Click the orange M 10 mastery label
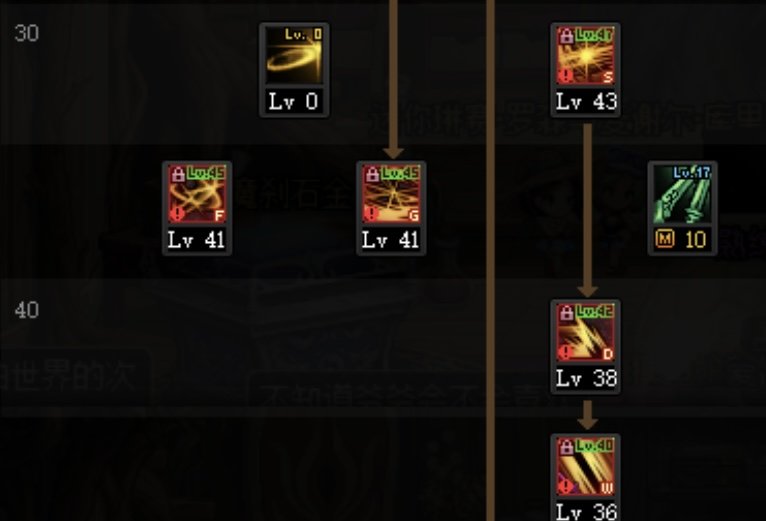The width and height of the screenshot is (766, 521). pyautogui.click(x=681, y=239)
